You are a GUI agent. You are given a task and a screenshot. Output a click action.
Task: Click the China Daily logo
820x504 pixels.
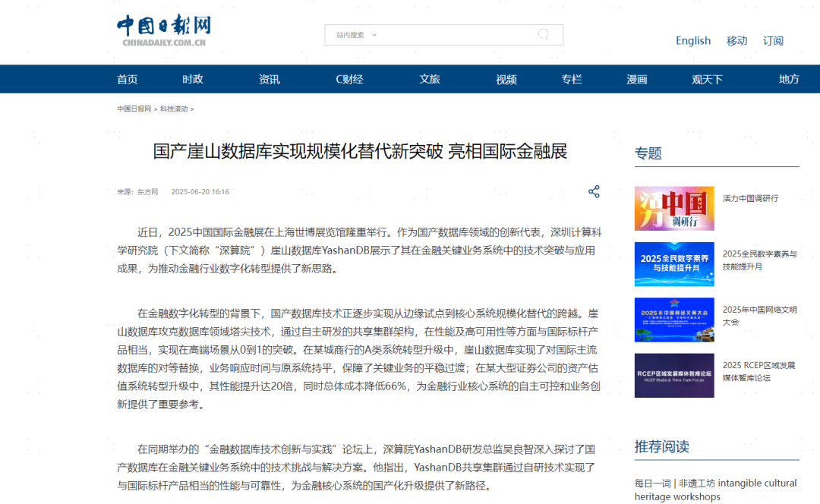point(164,31)
